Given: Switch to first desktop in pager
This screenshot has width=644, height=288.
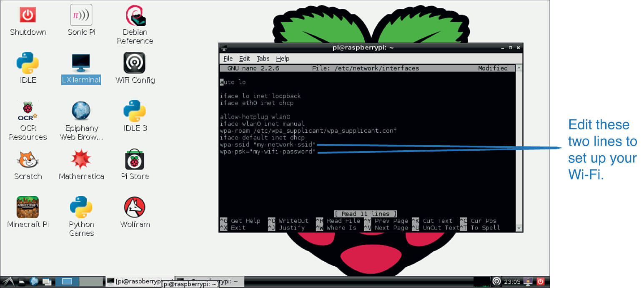Looking at the screenshot, I should [67, 282].
